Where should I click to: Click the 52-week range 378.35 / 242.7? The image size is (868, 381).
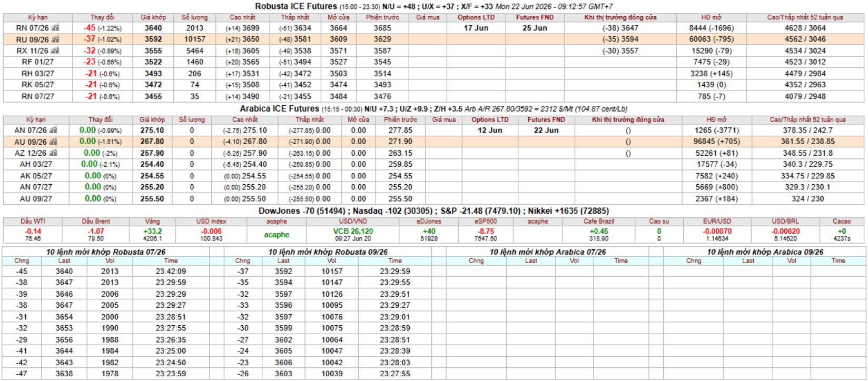click(x=808, y=130)
